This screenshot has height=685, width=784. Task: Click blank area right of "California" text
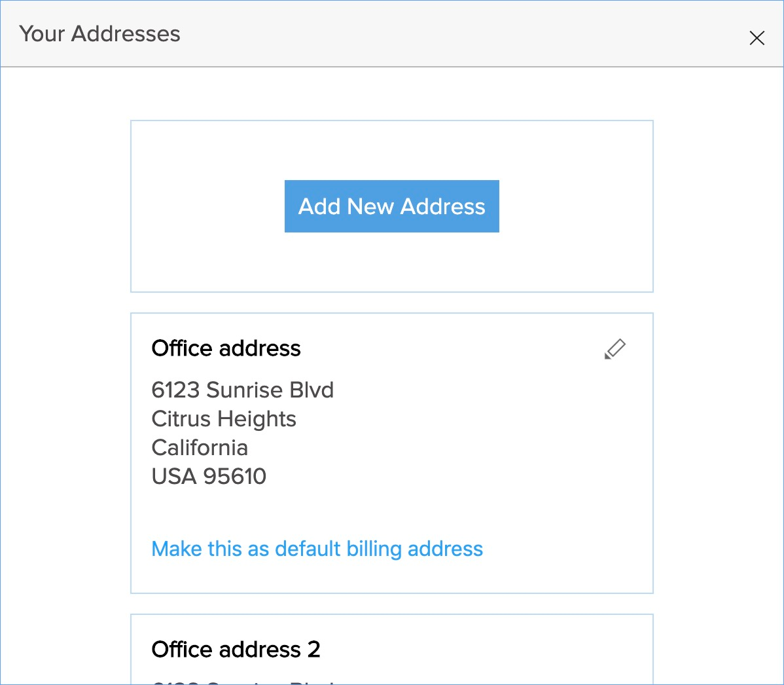(x=425, y=448)
